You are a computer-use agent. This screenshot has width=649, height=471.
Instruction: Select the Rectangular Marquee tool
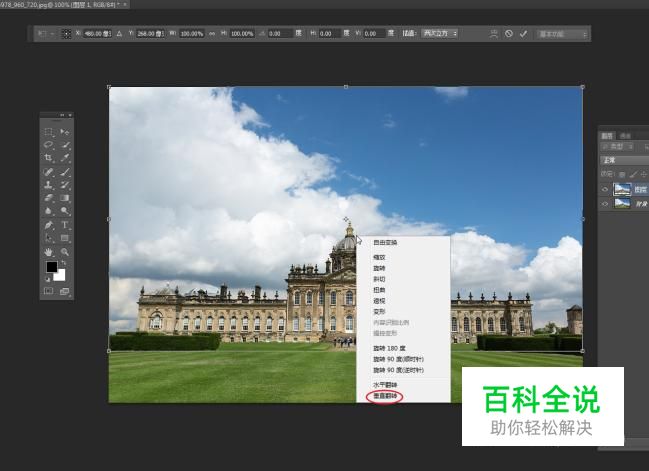click(49, 132)
